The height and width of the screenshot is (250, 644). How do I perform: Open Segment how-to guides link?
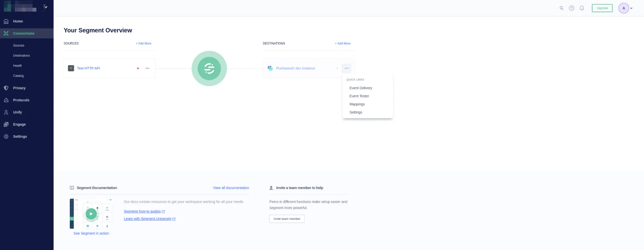click(142, 211)
